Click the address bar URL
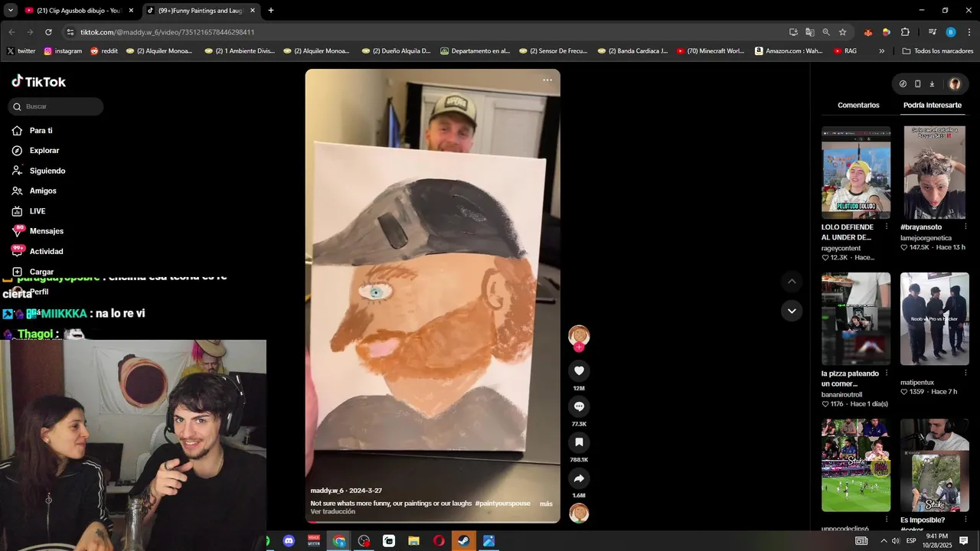Viewport: 980px width, 551px height. [x=168, y=32]
